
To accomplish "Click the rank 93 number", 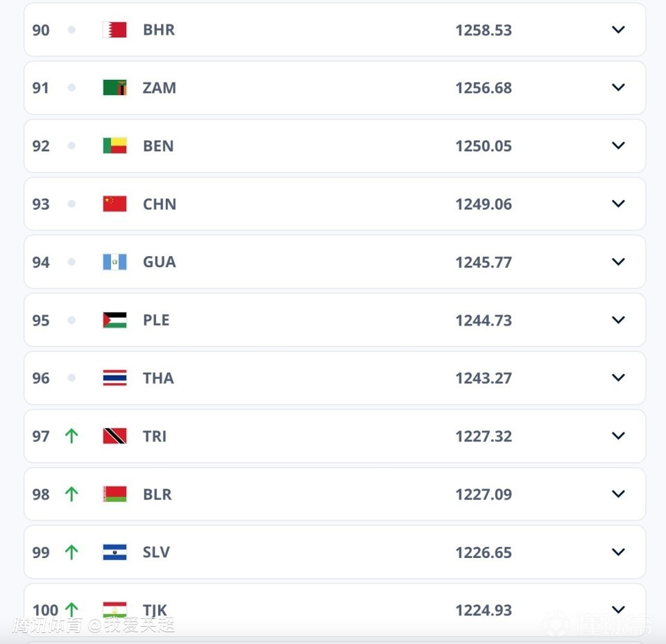I will [x=41, y=204].
